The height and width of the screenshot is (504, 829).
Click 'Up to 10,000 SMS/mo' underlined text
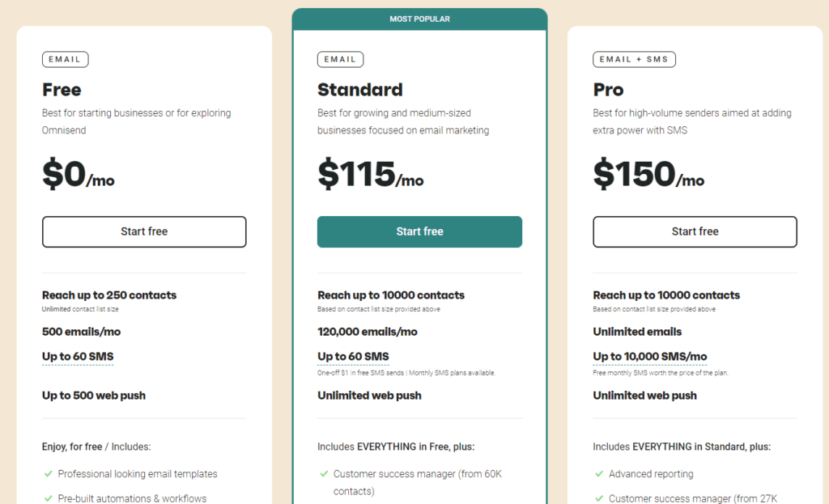coord(650,357)
